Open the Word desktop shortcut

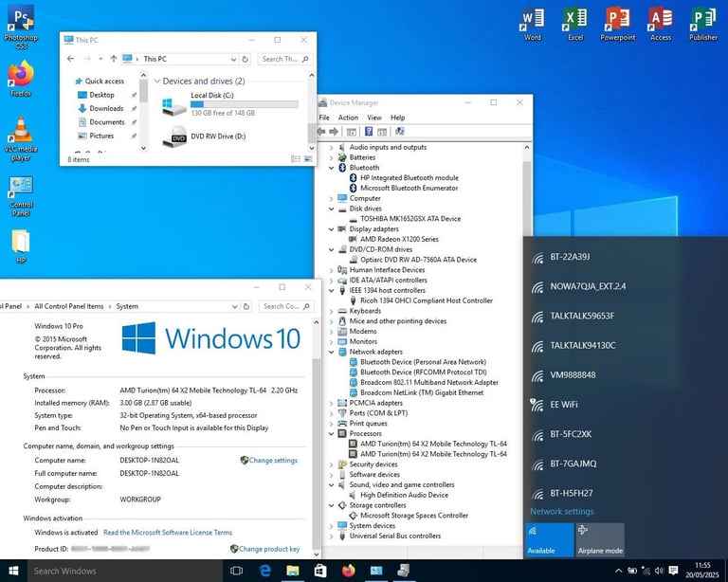pyautogui.click(x=532, y=23)
